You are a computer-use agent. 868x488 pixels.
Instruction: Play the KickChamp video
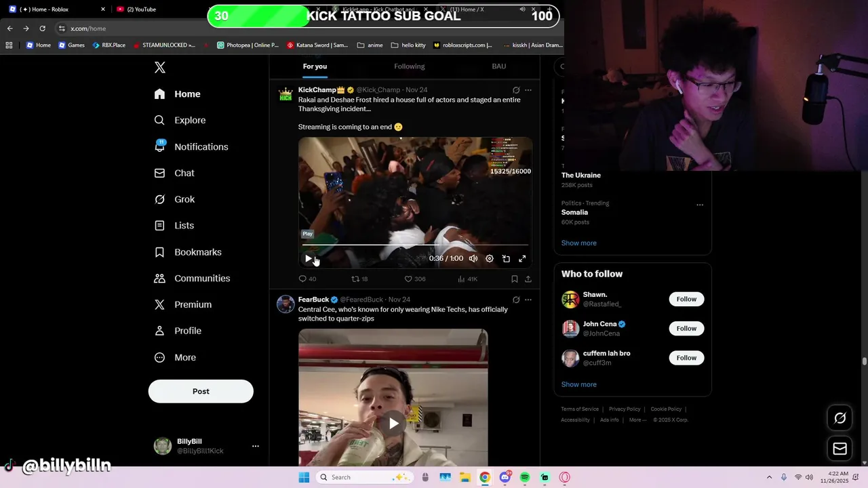pyautogui.click(x=309, y=258)
